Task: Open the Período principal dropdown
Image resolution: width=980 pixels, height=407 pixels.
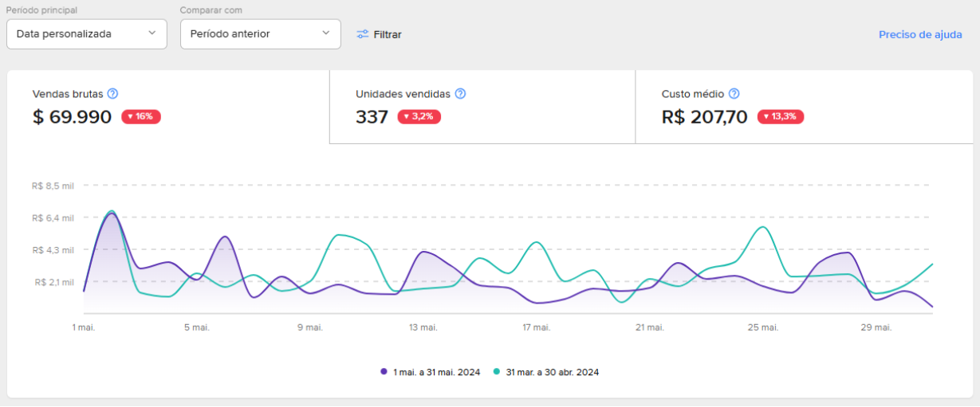Action: coord(87,34)
